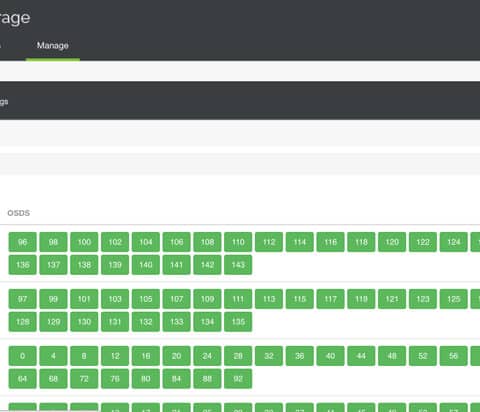This screenshot has width=480, height=412.
Task: Choose OSD 117
Action: tap(330, 299)
